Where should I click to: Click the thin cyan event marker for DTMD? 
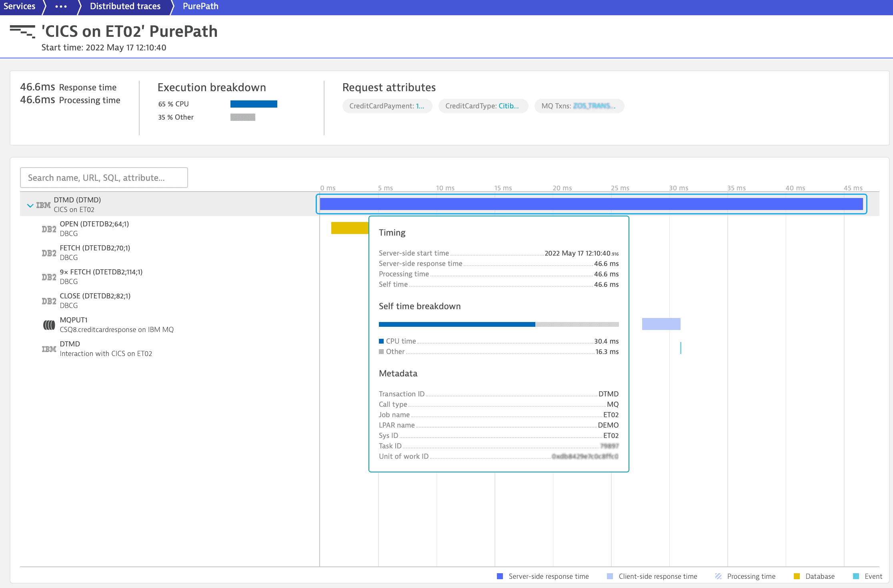(x=681, y=348)
